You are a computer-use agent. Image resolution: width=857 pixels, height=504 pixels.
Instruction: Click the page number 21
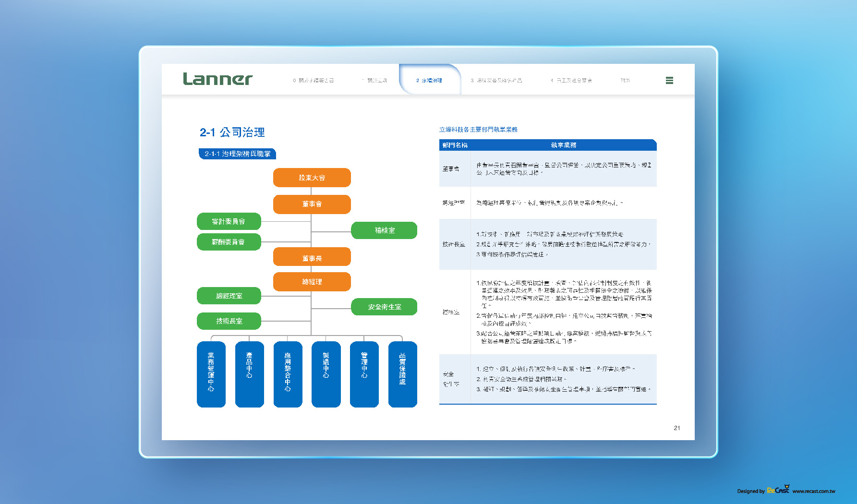coord(677,428)
